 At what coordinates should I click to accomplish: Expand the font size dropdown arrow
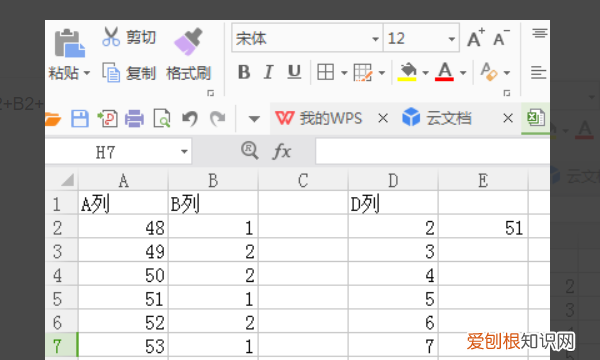pos(452,39)
